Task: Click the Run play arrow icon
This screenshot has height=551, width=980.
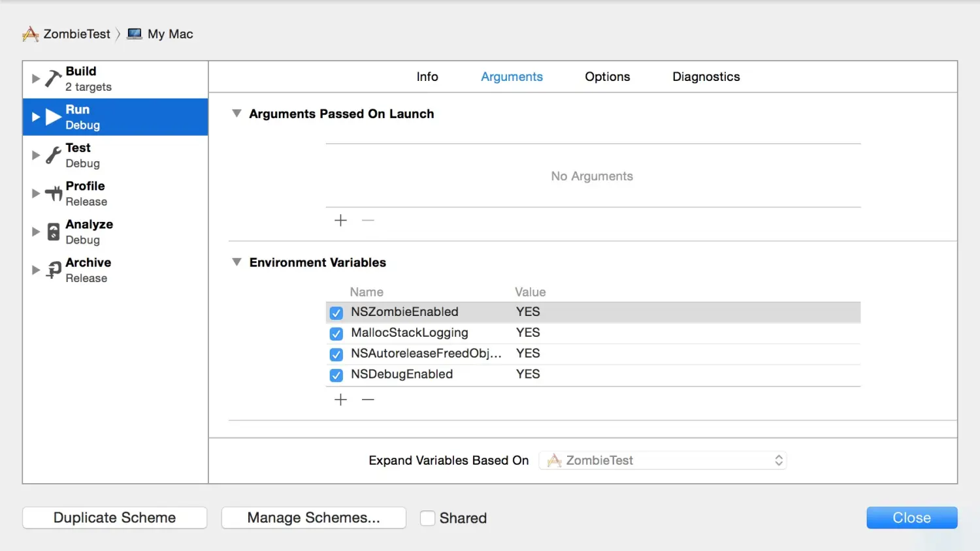Action: point(54,117)
